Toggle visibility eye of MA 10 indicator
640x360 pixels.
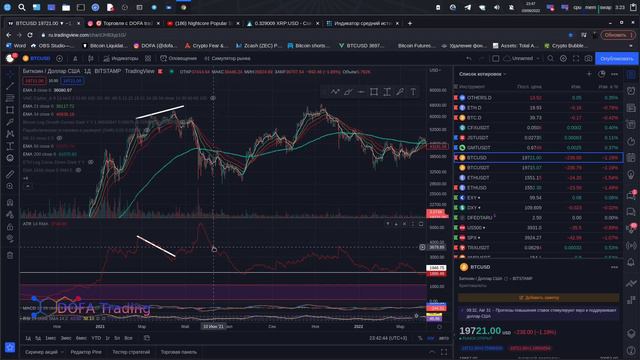coord(59,138)
